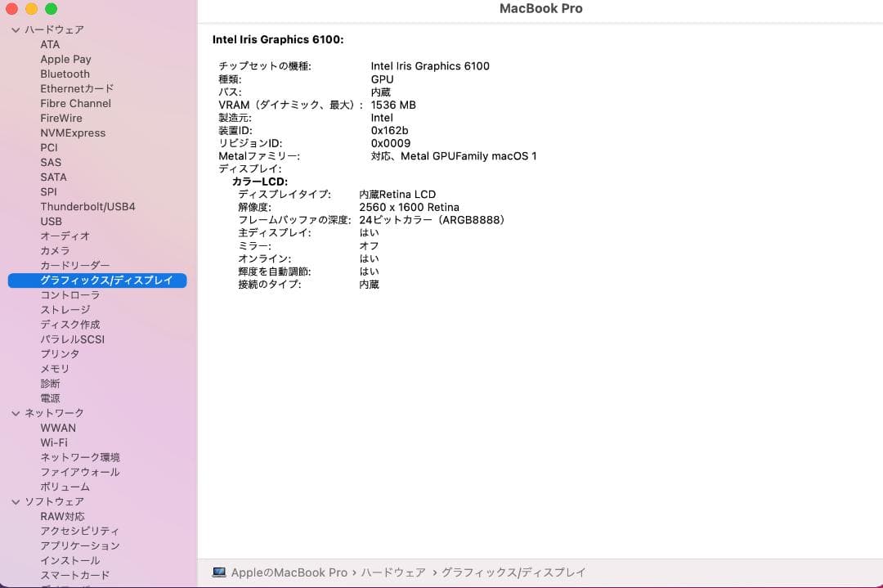The height and width of the screenshot is (588, 883).
Task: Collapse the ネットワーク section in the sidebar
Action: coord(15,413)
